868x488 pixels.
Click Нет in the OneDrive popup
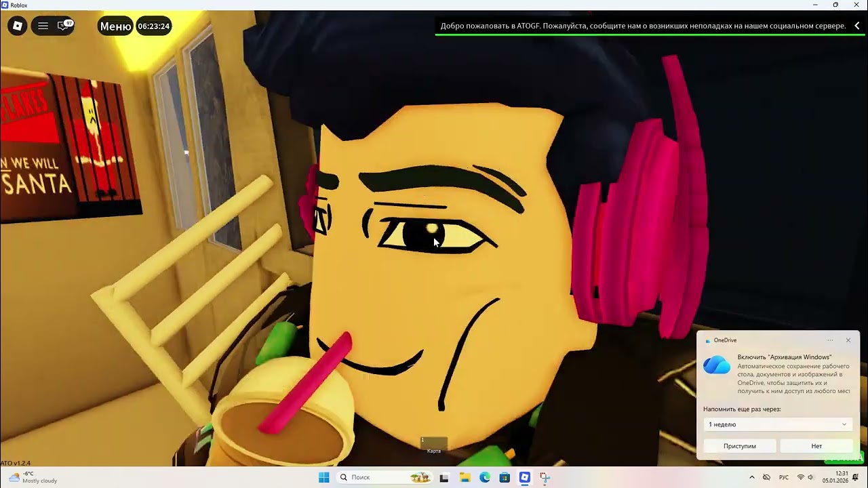coord(816,446)
